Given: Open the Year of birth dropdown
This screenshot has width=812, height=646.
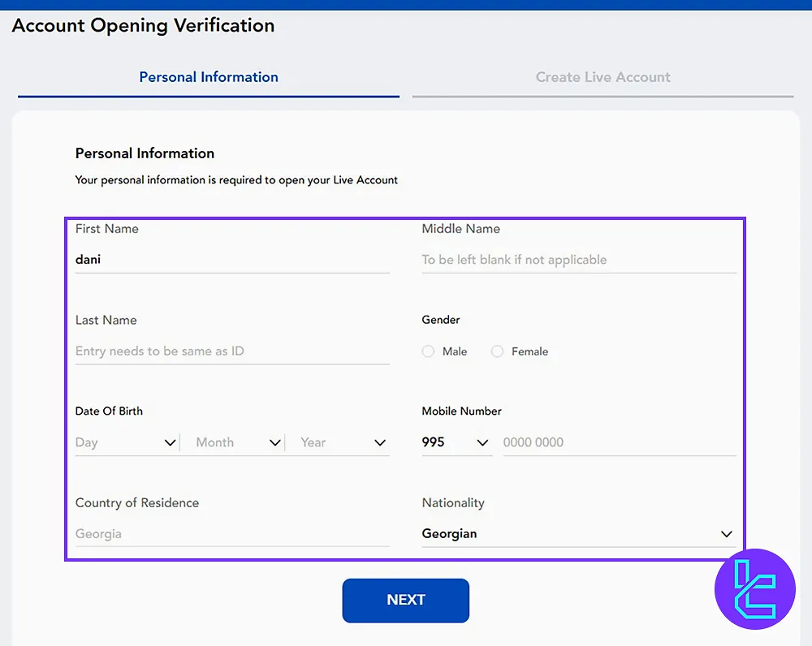Looking at the screenshot, I should (x=343, y=442).
